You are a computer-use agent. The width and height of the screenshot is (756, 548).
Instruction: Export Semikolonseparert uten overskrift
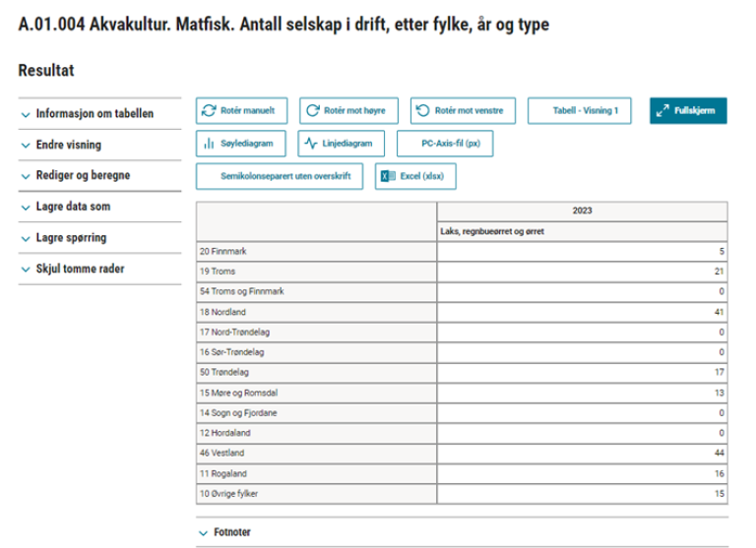280,176
